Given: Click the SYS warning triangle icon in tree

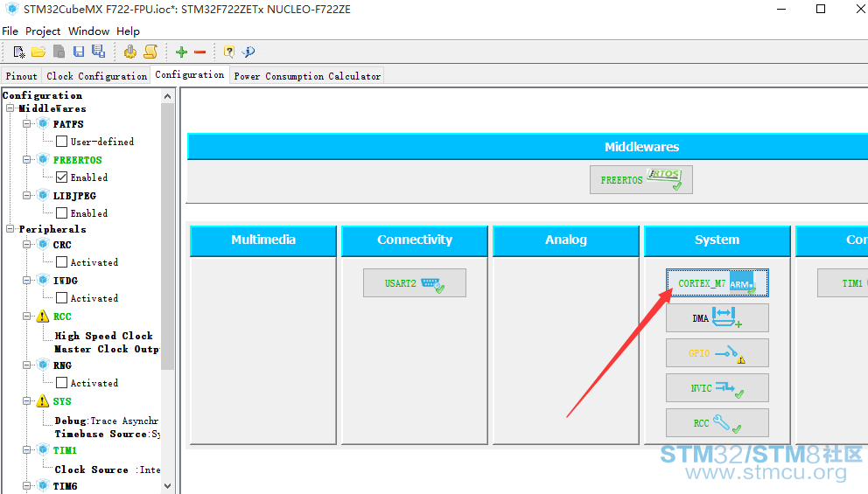Looking at the screenshot, I should (43, 401).
